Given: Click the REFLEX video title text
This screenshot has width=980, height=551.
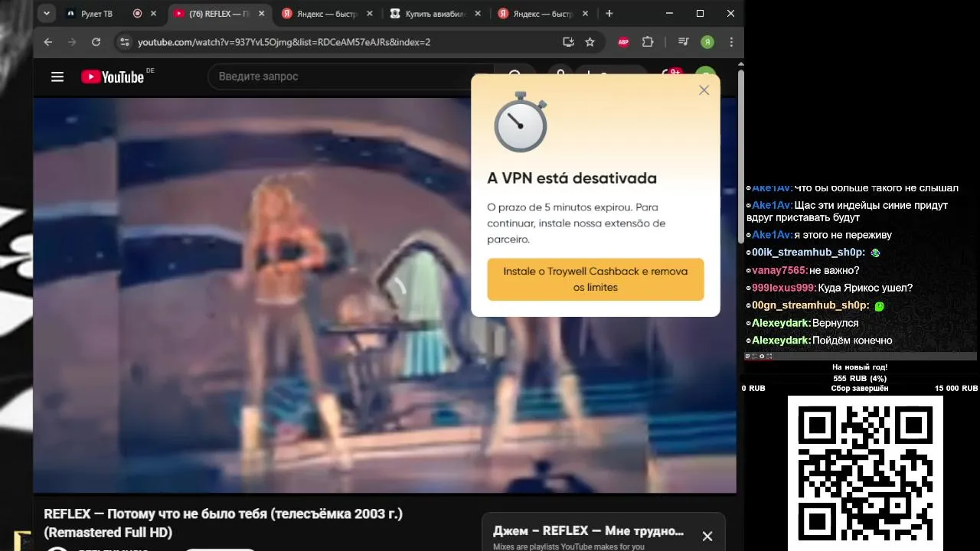Looking at the screenshot, I should click(x=223, y=523).
